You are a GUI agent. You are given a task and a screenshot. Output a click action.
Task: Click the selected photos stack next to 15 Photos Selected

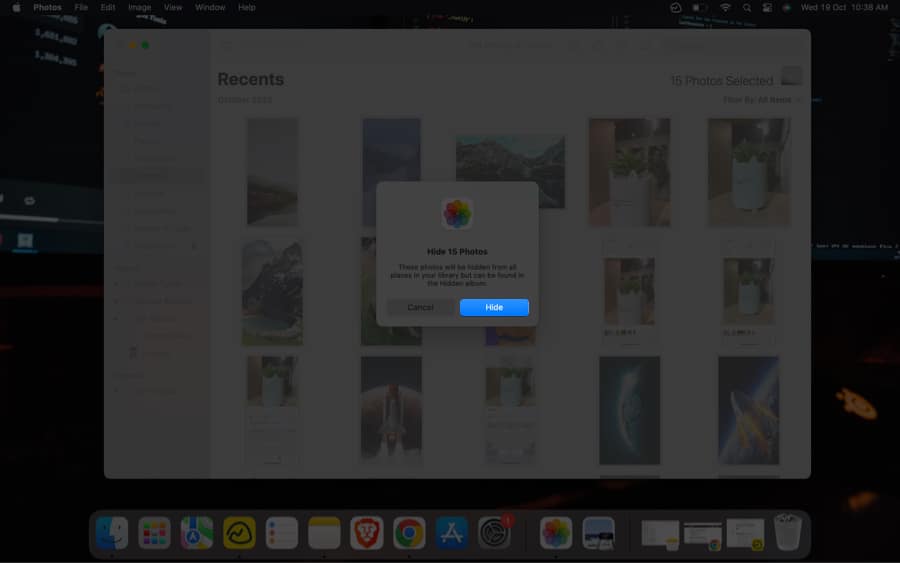click(x=792, y=76)
